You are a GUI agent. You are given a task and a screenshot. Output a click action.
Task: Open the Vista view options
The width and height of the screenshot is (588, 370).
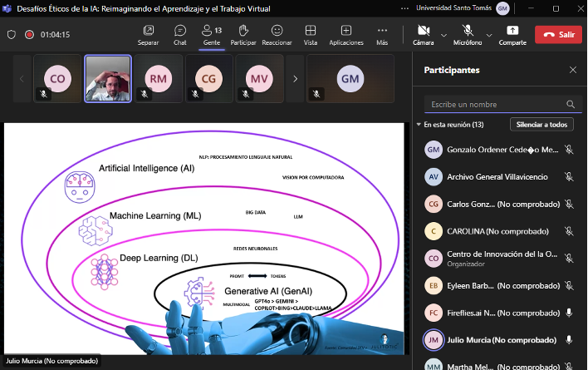[311, 34]
